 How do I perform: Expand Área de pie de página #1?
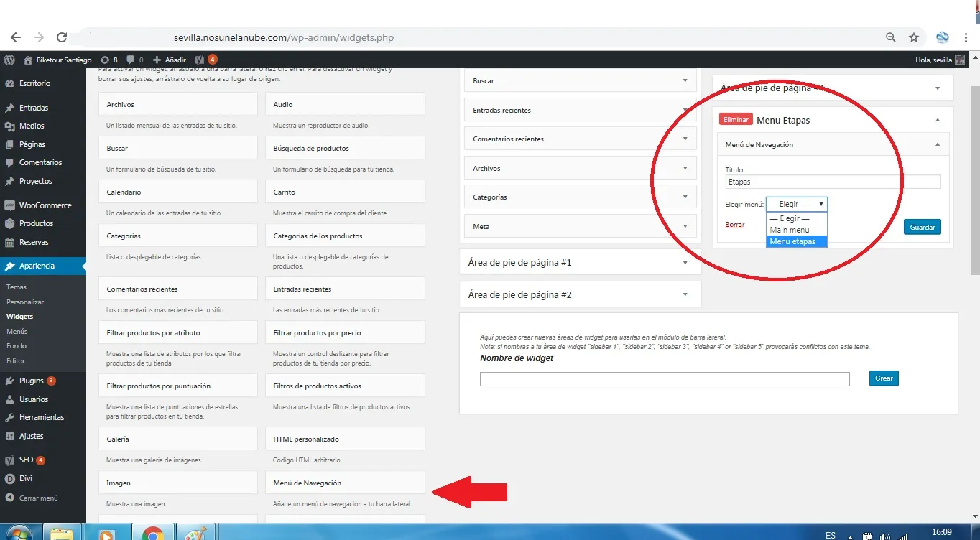[685, 263]
